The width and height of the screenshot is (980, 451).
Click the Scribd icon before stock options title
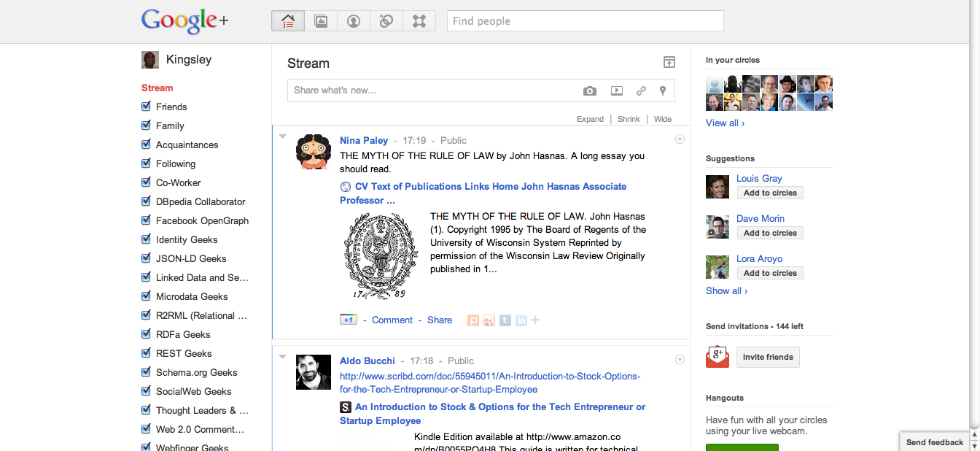click(346, 407)
